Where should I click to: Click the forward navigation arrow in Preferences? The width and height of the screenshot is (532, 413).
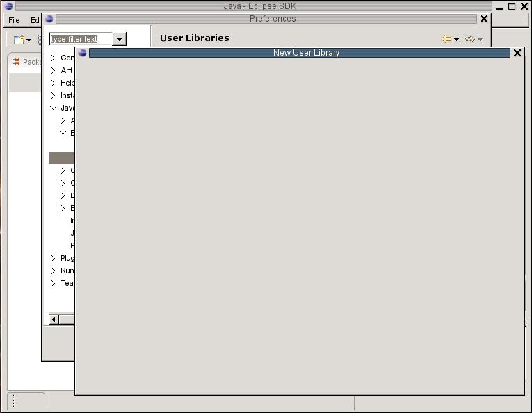tap(469, 39)
